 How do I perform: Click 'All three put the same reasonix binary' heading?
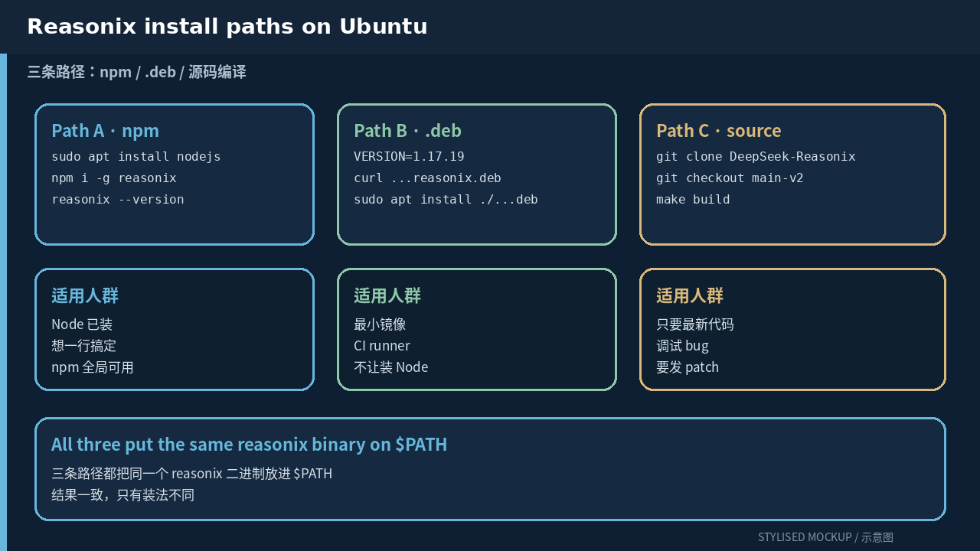(x=250, y=445)
